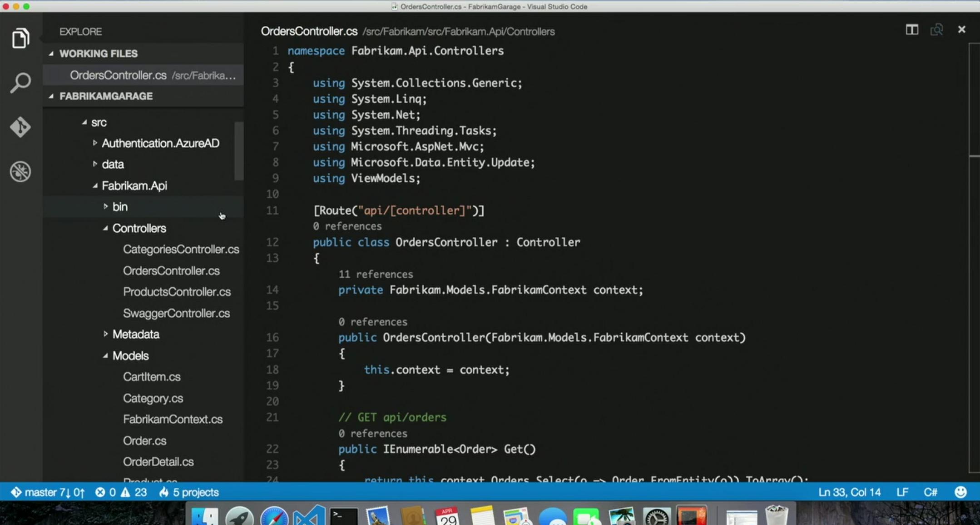
Task: Open Visual Studio Code from the dock
Action: coord(309,516)
